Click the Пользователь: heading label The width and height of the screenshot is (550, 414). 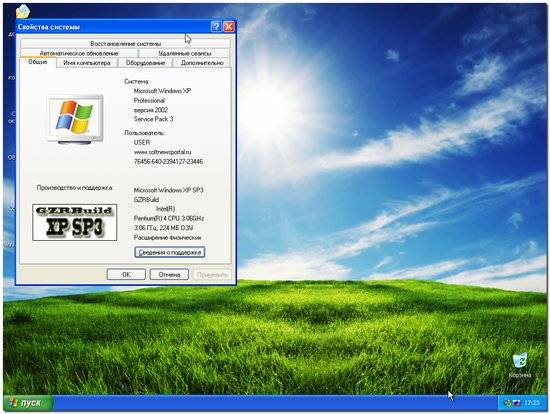click(x=144, y=133)
